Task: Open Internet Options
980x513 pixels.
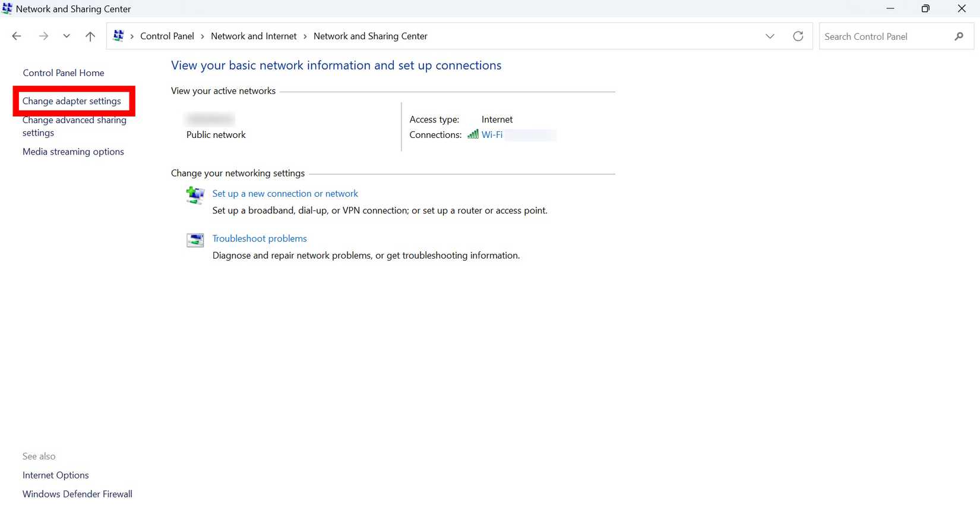Action: (56, 475)
